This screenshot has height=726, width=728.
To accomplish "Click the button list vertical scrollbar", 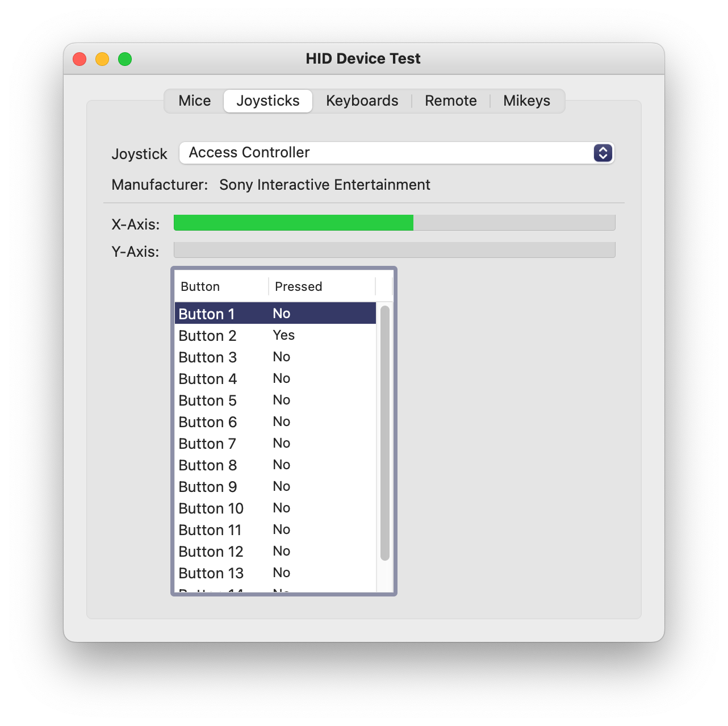I will coord(385,433).
